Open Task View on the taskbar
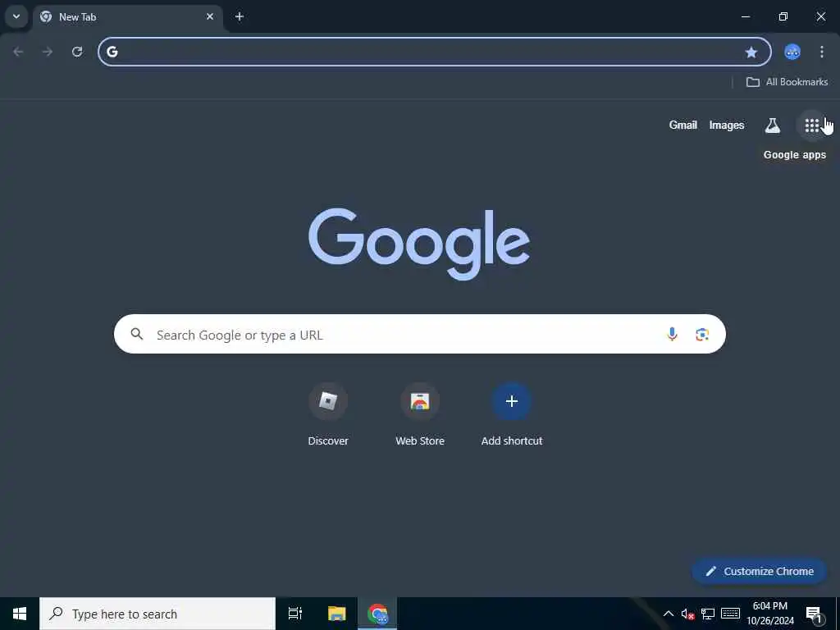This screenshot has height=630, width=840. pyautogui.click(x=295, y=614)
